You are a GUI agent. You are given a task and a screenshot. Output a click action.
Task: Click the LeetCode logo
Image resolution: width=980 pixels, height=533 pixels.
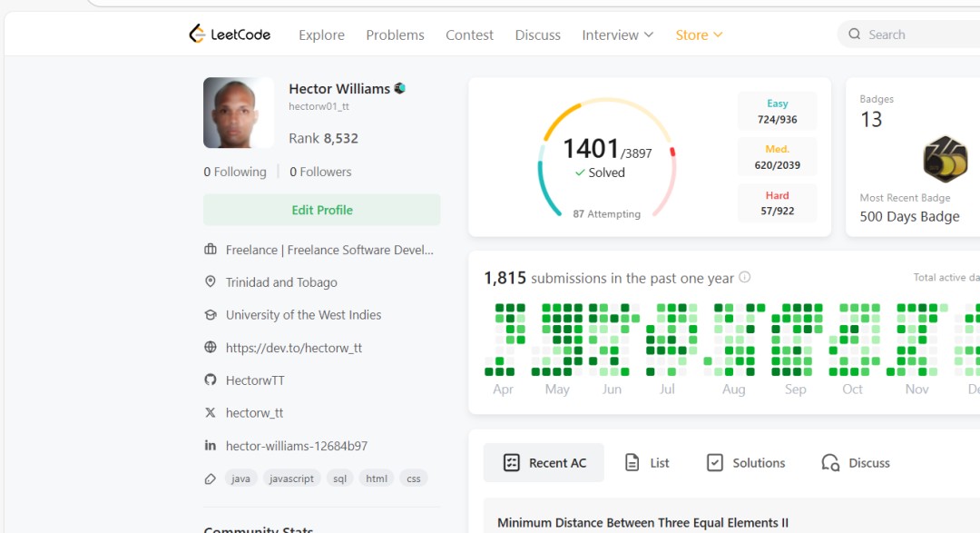click(x=230, y=35)
